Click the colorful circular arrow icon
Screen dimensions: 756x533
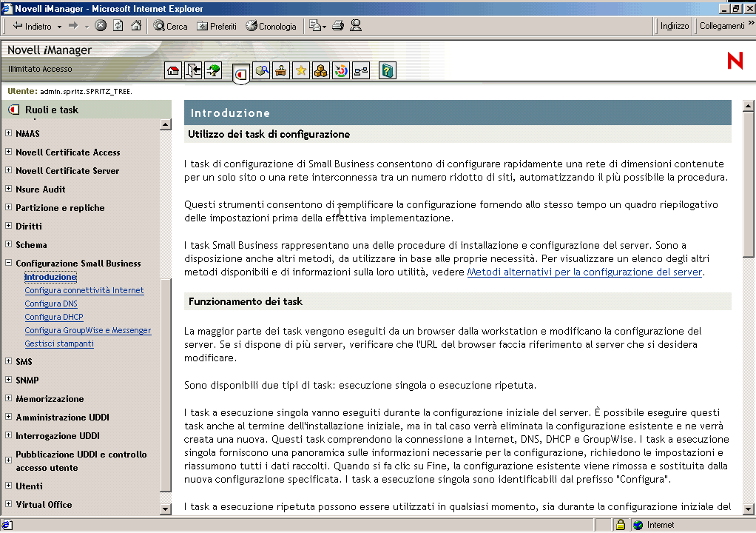coord(341,71)
